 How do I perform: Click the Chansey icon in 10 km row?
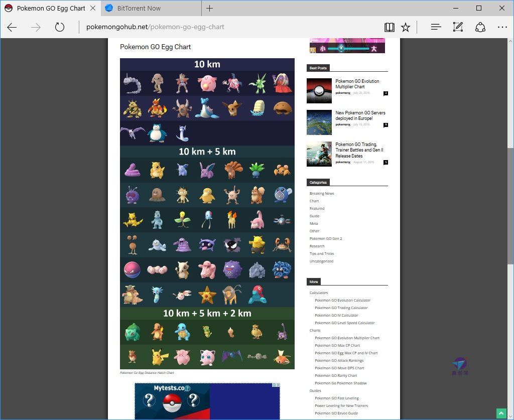(207, 83)
